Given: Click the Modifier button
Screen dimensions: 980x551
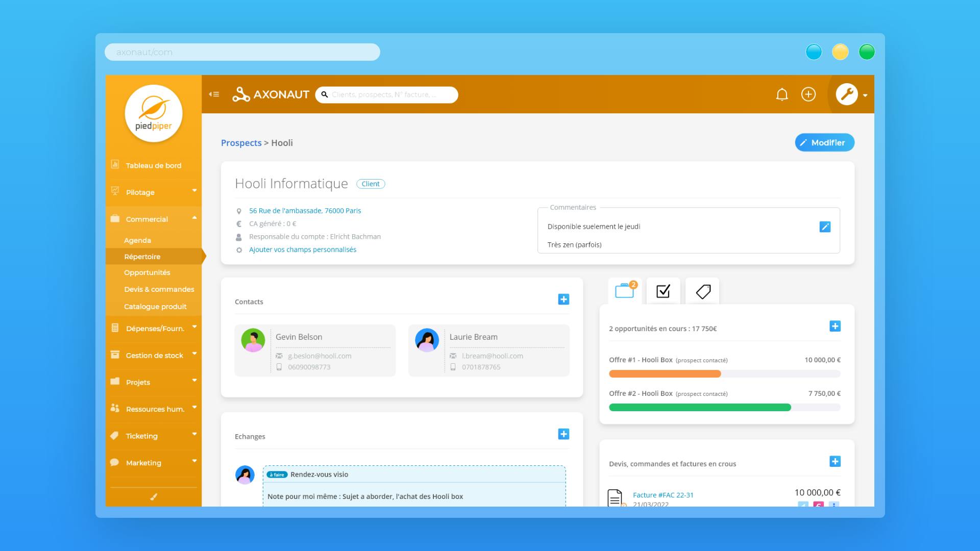Looking at the screenshot, I should point(824,143).
